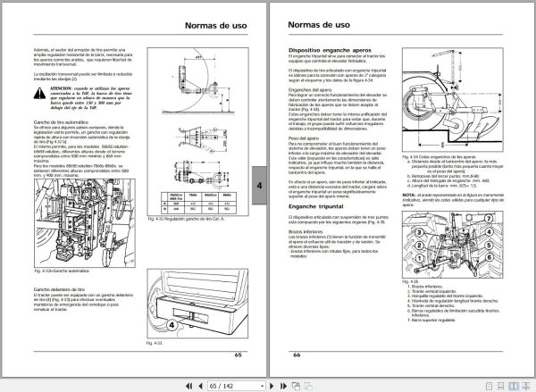Click the Fig. 4-33 front hook illustration

pos(197,303)
